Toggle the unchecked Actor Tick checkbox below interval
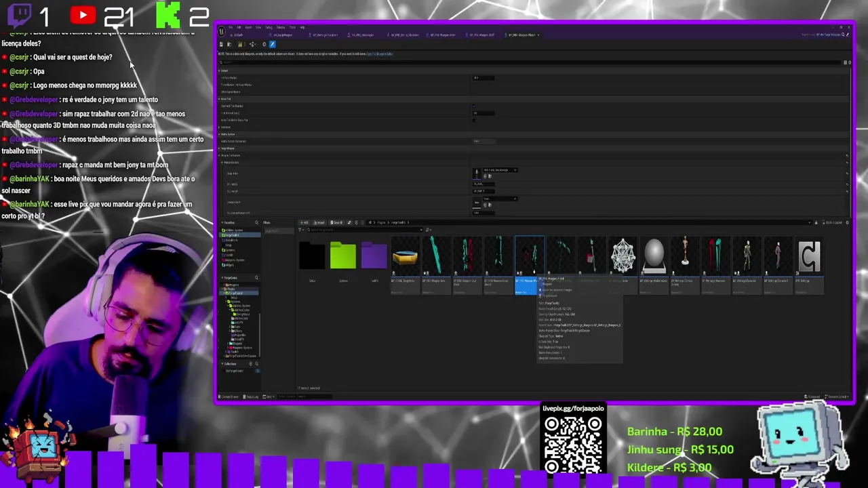Screen dimensions: 868x488 click(474, 120)
